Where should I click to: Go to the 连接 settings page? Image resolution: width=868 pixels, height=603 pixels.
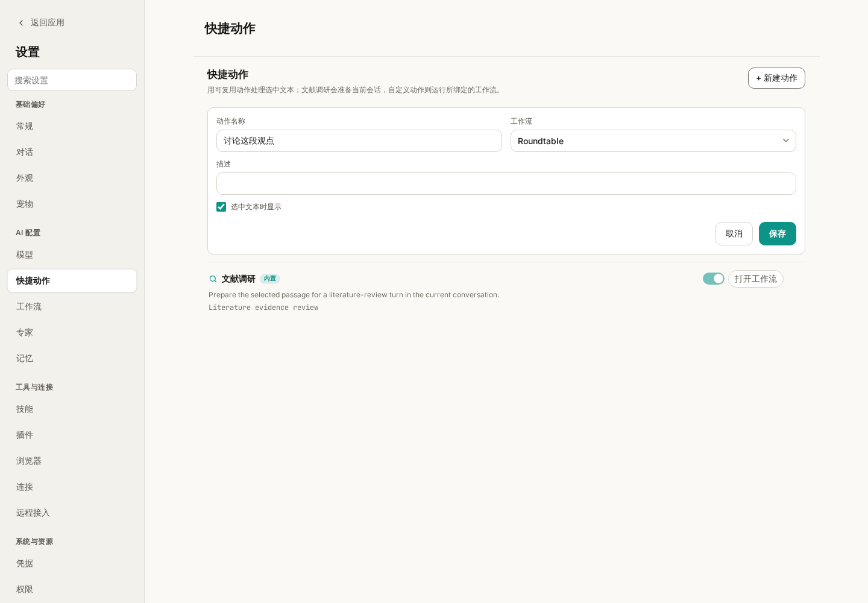pyautogui.click(x=72, y=487)
